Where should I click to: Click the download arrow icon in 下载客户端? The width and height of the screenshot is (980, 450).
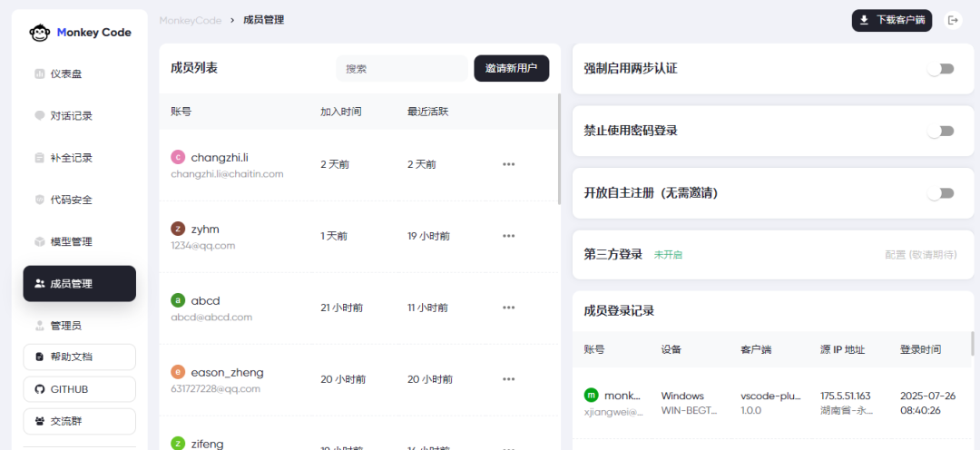(x=864, y=20)
